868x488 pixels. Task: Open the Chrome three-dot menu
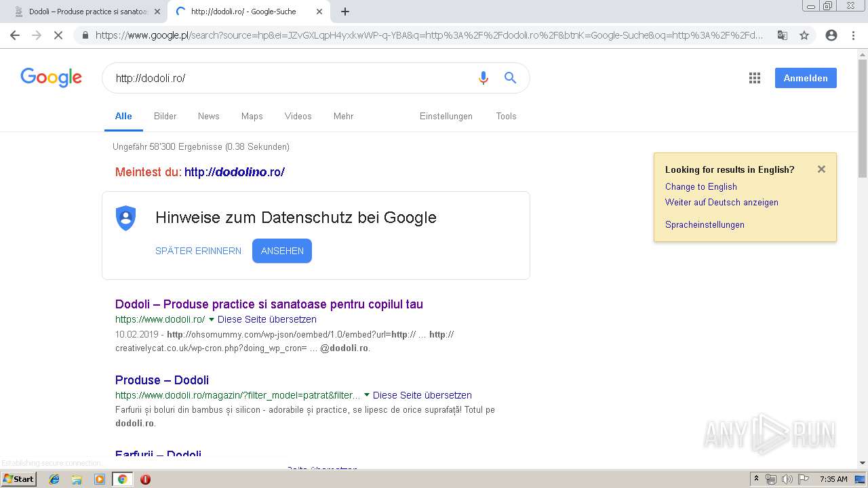click(x=853, y=35)
